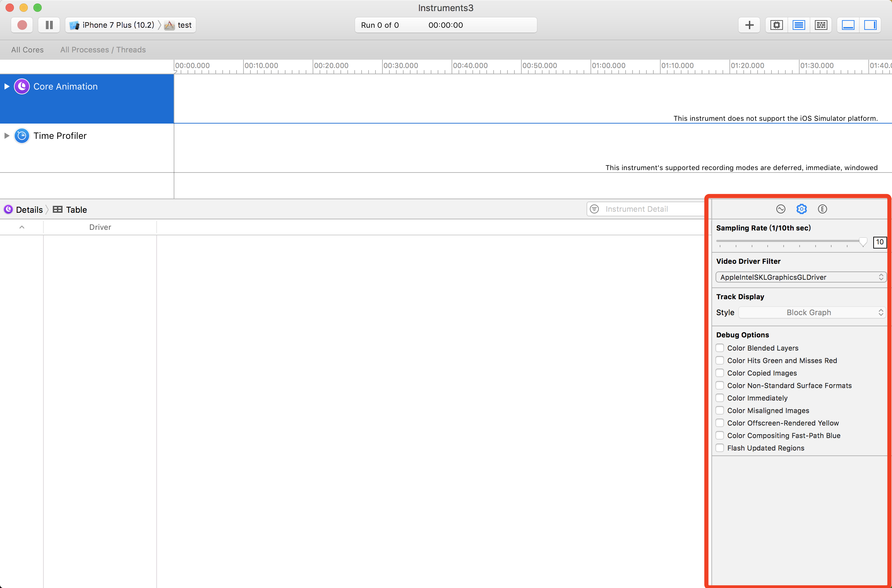Click the All Cores filter
Viewport: 892px width, 588px height.
click(x=27, y=50)
